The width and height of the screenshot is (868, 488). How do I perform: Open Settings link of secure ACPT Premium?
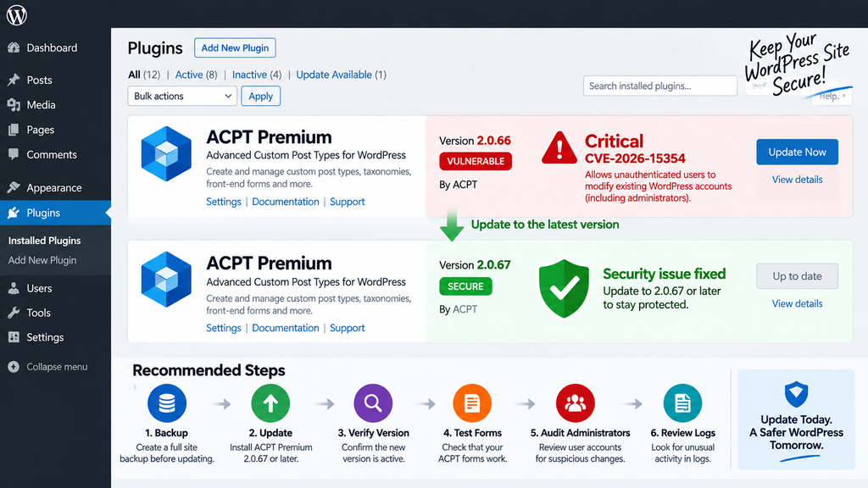224,328
